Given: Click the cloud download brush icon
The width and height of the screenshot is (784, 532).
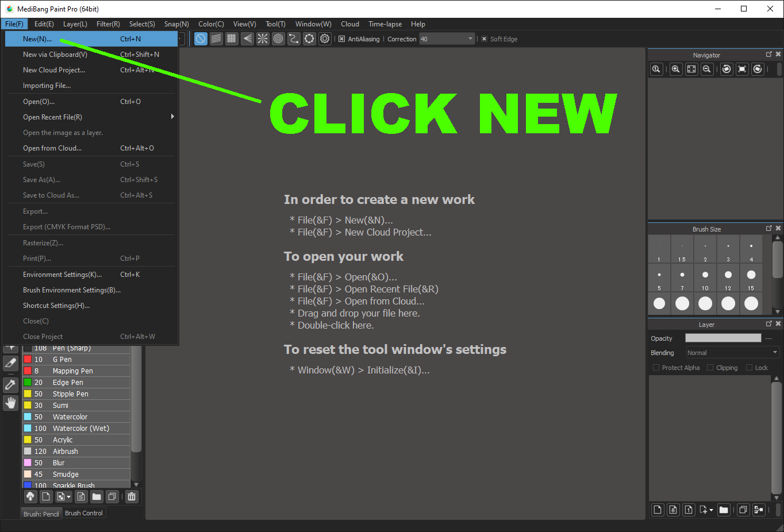Looking at the screenshot, I should coord(30,496).
